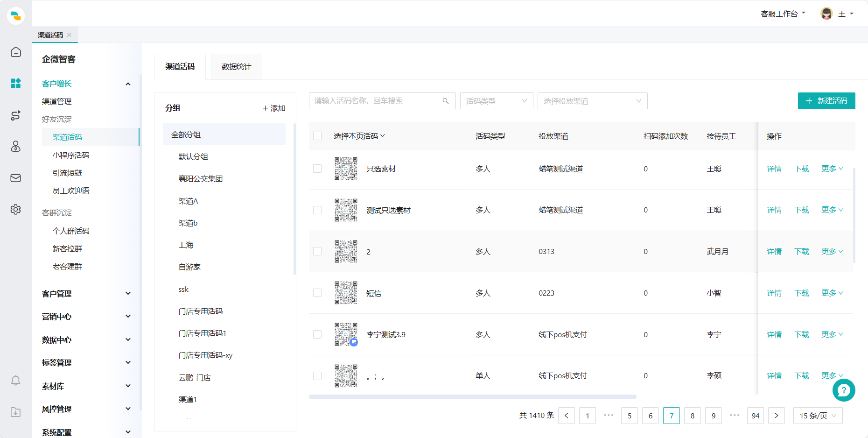This screenshot has height=438, width=868.
Task: Open the home sidebar icon
Action: tap(16, 52)
